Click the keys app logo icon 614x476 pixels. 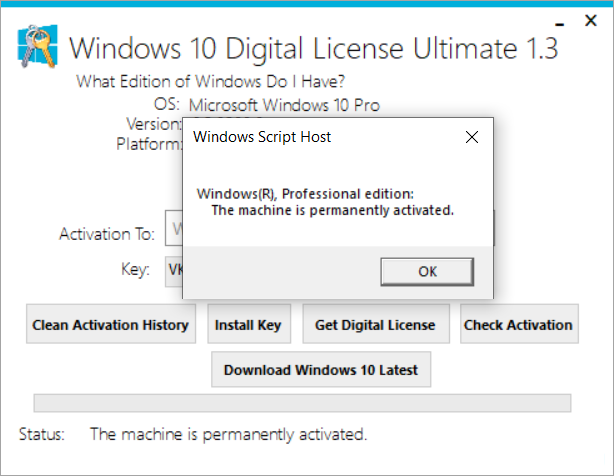click(x=38, y=46)
